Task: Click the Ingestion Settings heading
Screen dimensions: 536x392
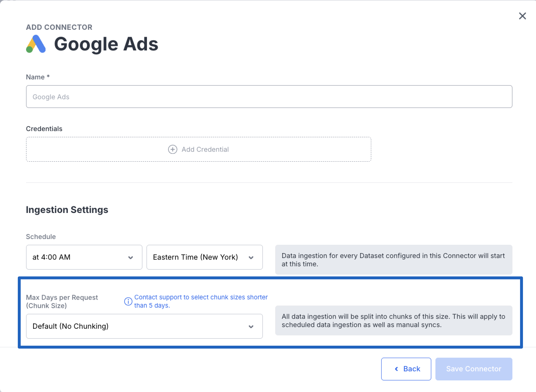Action: click(x=67, y=210)
